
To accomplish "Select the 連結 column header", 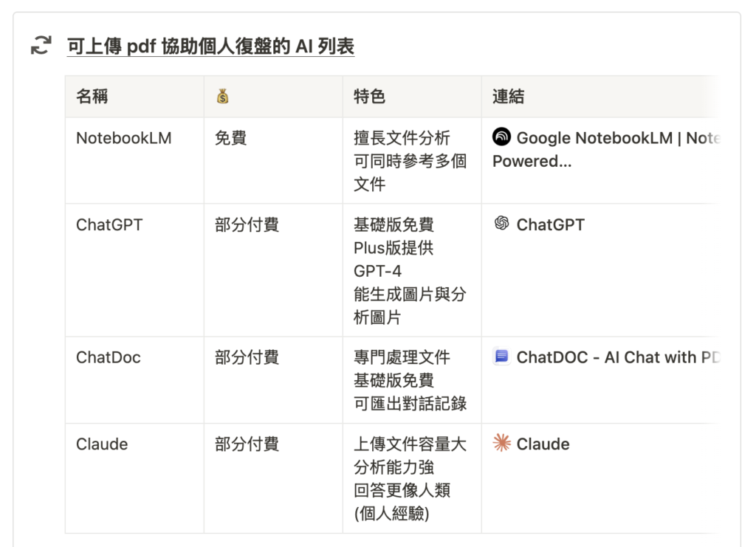I will (x=601, y=97).
